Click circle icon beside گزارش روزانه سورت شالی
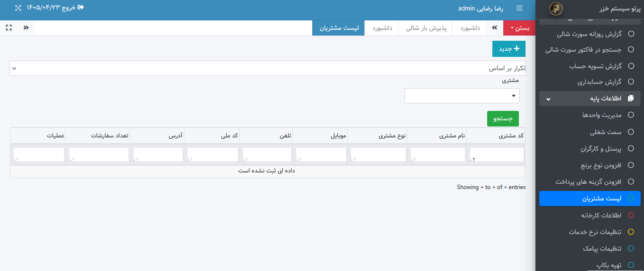The image size is (644, 271). tap(631, 34)
